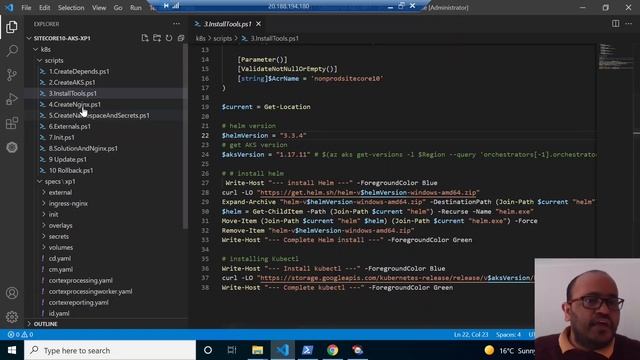Collapse all folders in Explorer

click(180, 38)
